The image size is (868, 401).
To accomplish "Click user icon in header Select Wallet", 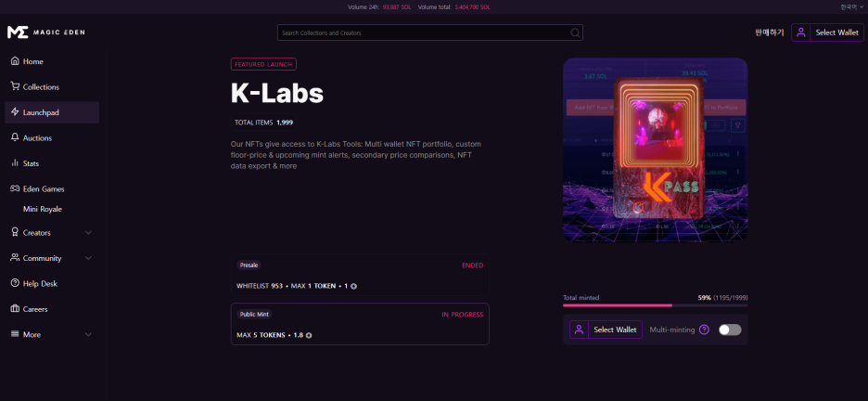I will click(x=800, y=32).
